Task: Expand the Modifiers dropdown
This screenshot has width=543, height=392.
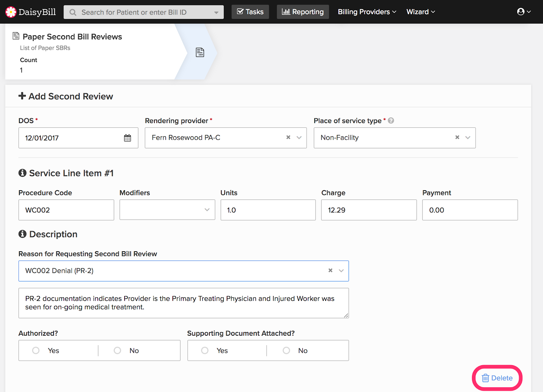Action: tap(207, 210)
